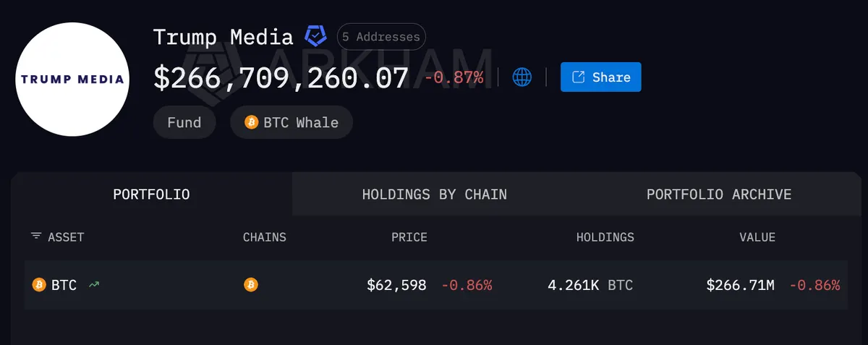
Task: Open the Trump Media logo avatar
Action: pos(72,79)
